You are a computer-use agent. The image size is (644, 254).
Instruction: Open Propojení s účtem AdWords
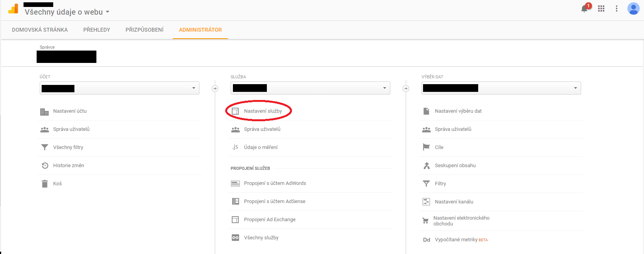point(275,183)
